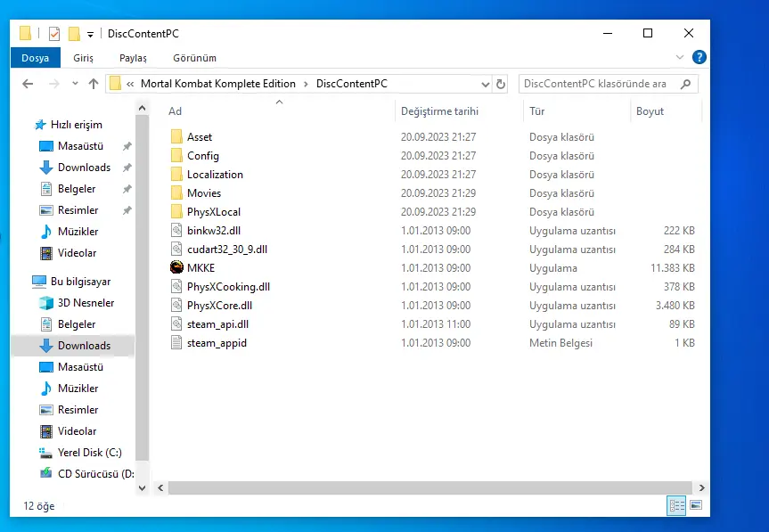Sort by Değiştirme tarihi column header

(x=440, y=111)
